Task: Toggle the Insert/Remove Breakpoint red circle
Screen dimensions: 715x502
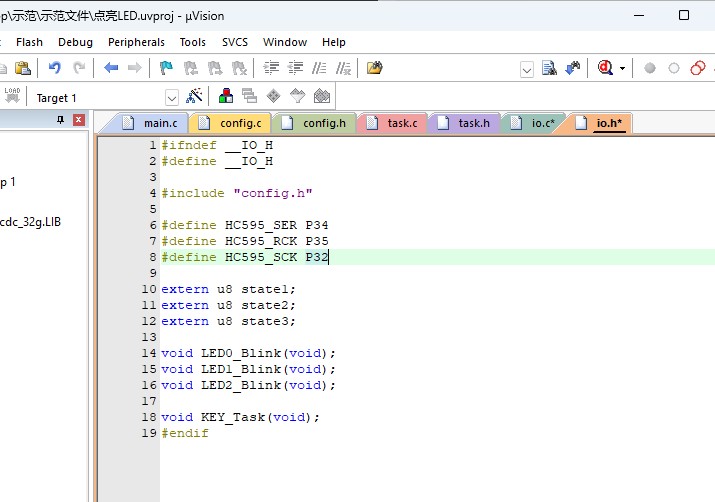Action: pos(650,68)
